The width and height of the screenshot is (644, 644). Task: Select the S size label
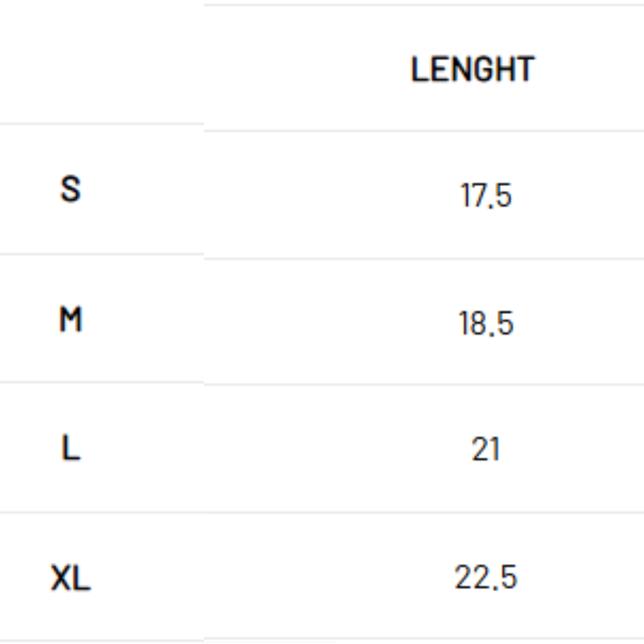click(70, 190)
